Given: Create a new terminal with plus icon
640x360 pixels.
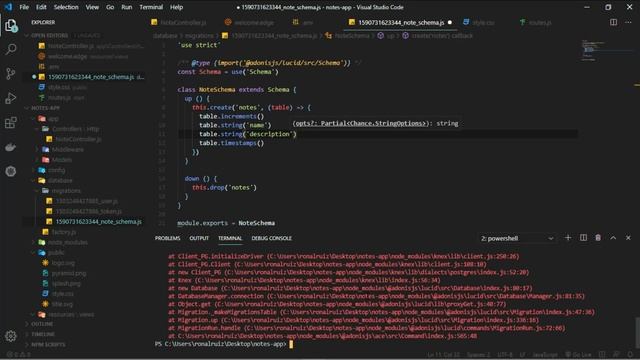Looking at the screenshot, I should click(x=568, y=238).
